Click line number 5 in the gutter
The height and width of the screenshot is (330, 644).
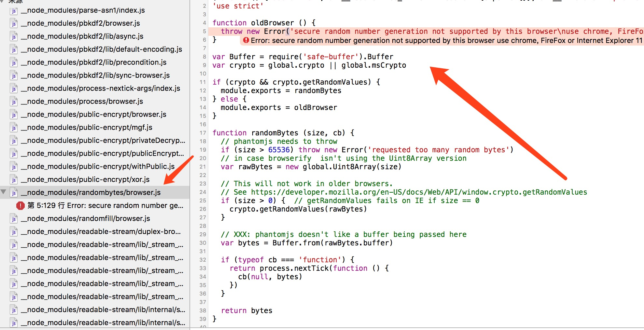click(204, 32)
